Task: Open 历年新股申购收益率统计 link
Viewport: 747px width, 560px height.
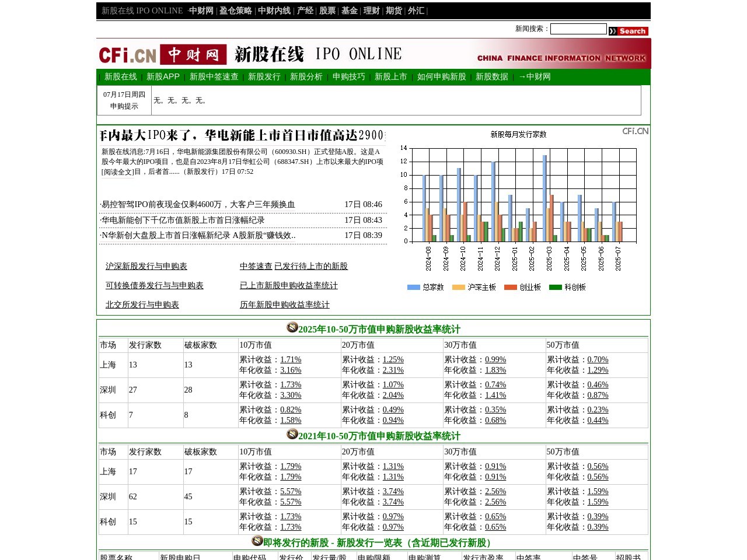Action: [x=284, y=305]
